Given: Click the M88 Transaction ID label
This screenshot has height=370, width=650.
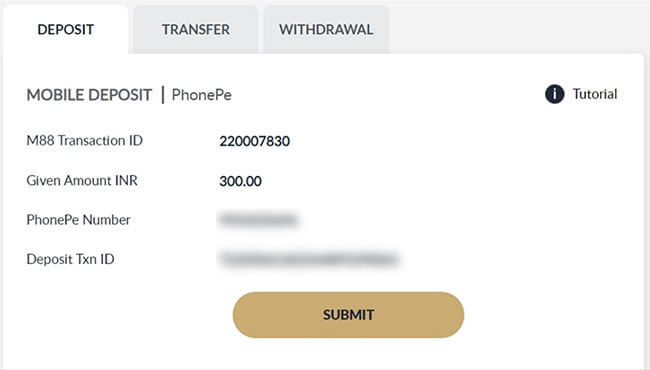Looking at the screenshot, I should [x=85, y=140].
